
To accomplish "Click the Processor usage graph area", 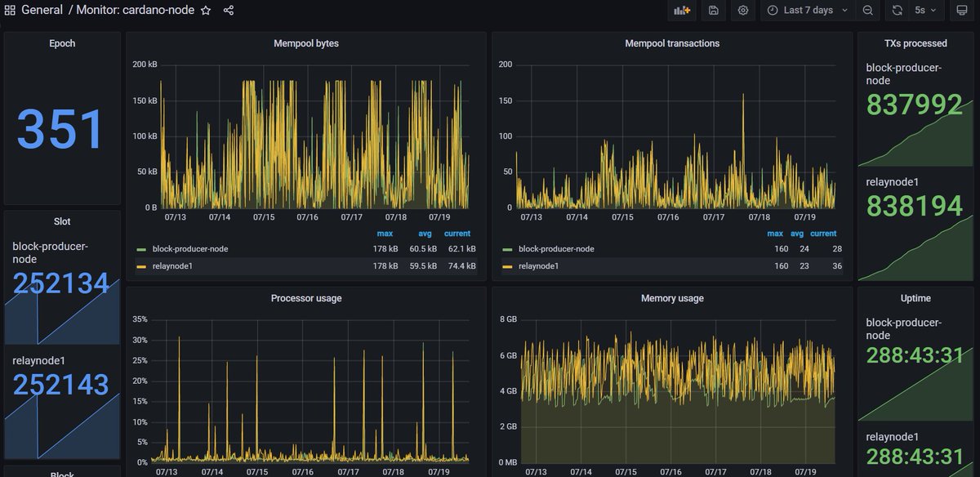I will [311, 392].
